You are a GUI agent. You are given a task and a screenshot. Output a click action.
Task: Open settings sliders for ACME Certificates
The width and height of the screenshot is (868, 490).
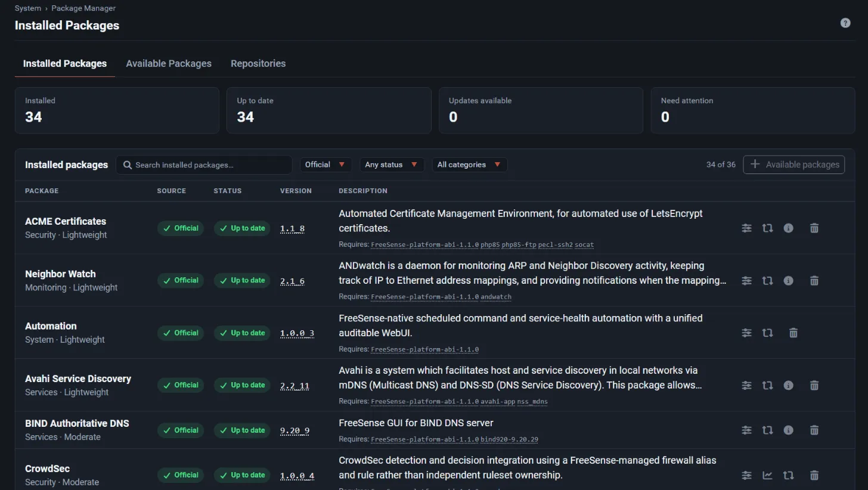click(x=746, y=228)
